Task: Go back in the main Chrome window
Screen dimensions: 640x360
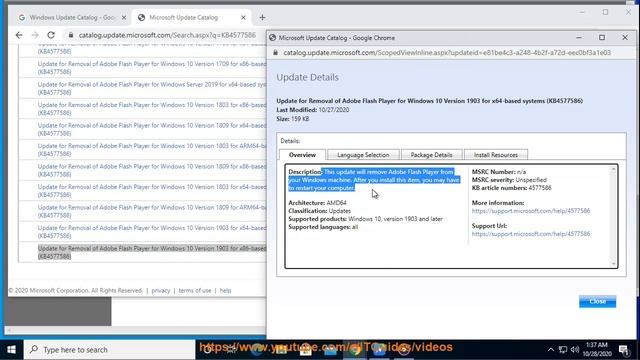Action: coord(19,35)
